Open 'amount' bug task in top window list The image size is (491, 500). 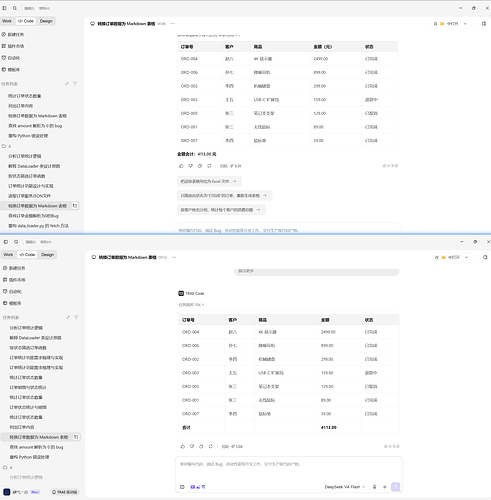point(35,126)
